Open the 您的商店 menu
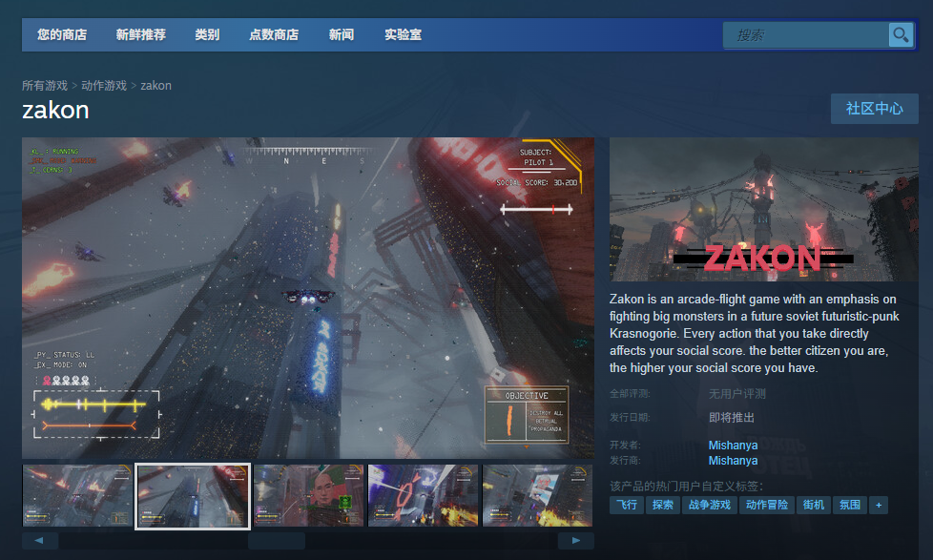The height and width of the screenshot is (560, 933). coord(62,34)
